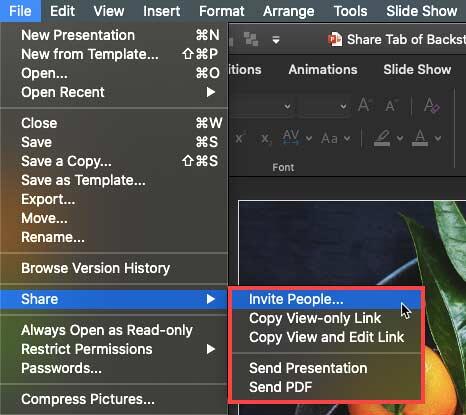466x415 pixels.
Task: Click the Decrease Font Size icon
Action: [391, 106]
